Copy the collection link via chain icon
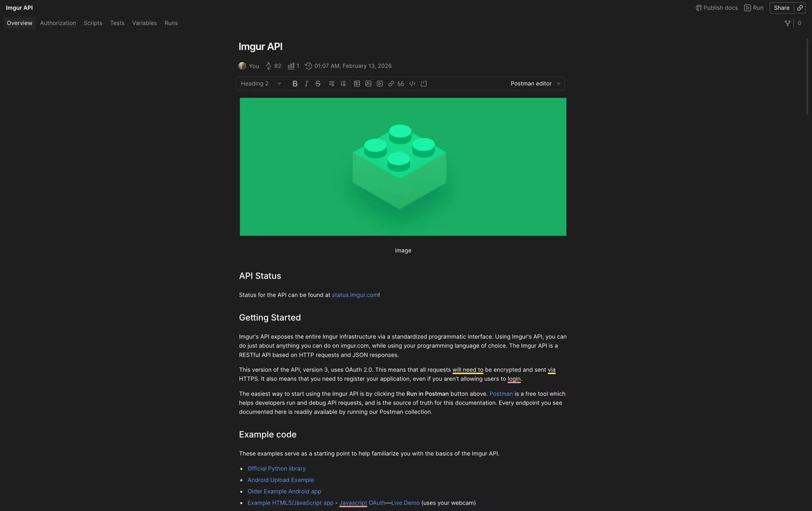The width and height of the screenshot is (812, 511). click(x=800, y=8)
